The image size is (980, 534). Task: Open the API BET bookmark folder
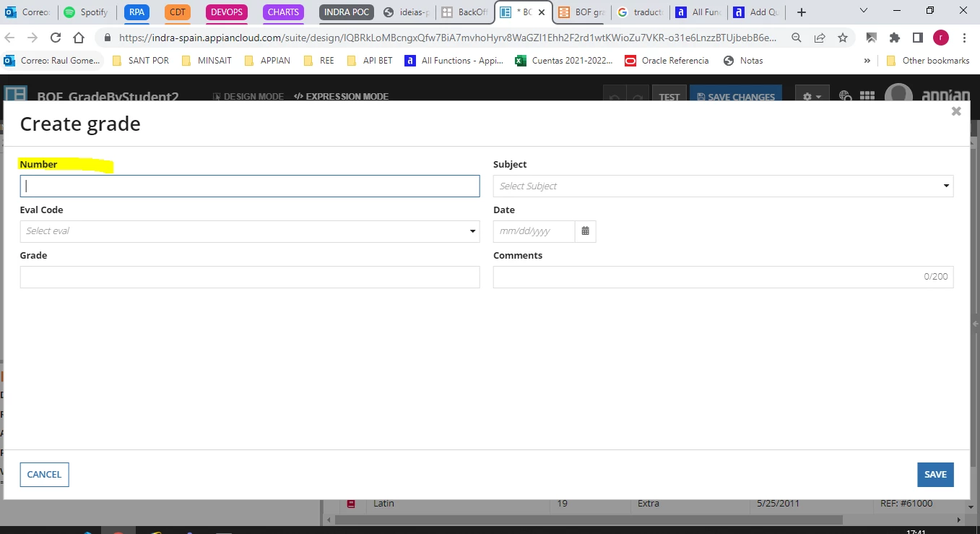pos(370,61)
